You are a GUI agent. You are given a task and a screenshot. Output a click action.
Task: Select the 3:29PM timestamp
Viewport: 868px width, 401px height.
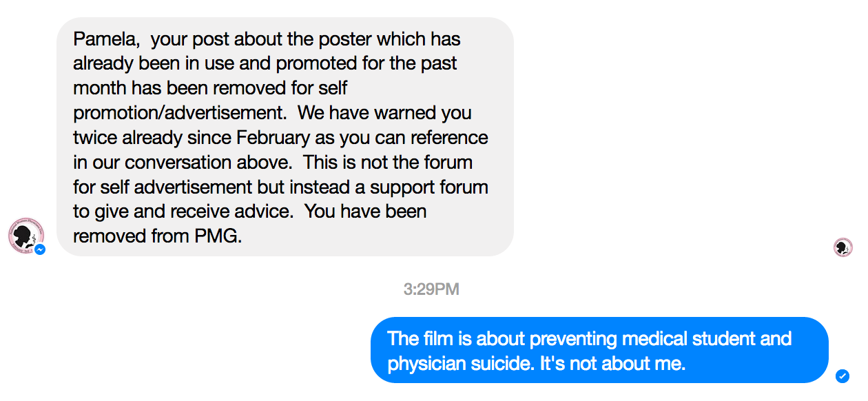(x=431, y=289)
